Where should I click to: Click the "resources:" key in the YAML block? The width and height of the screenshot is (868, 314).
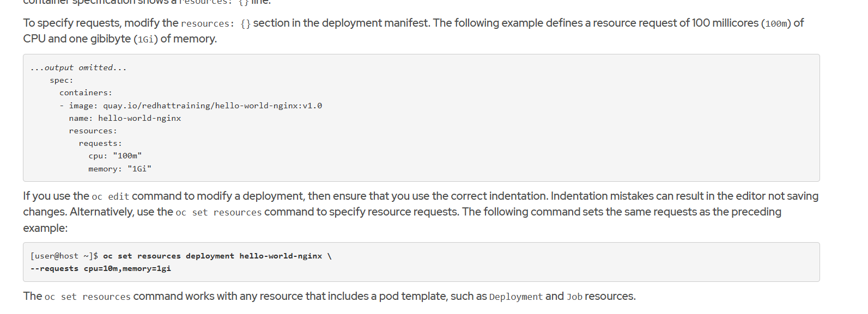pyautogui.click(x=93, y=131)
